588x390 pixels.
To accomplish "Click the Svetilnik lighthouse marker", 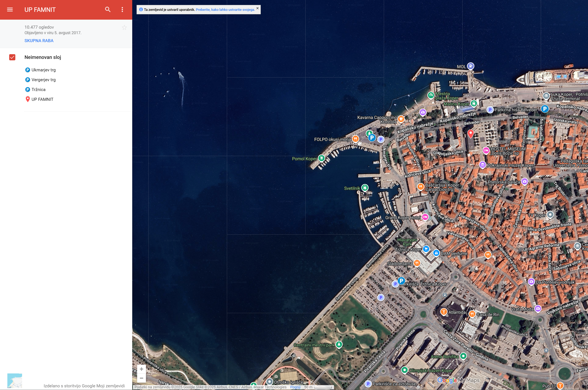I will tap(365, 188).
